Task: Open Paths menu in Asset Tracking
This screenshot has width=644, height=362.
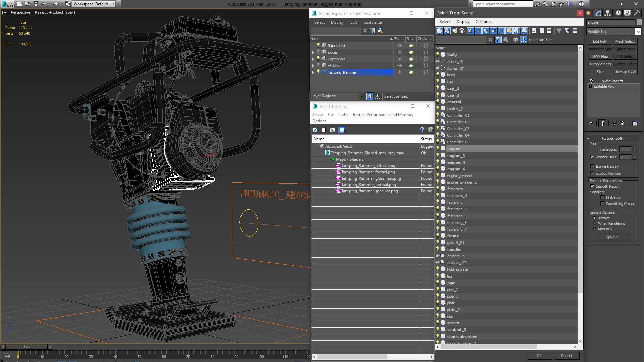Action: point(343,115)
